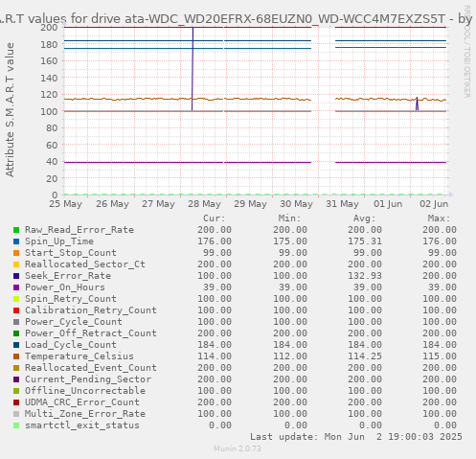Click the Min: column header
The width and height of the screenshot is (476, 459).
point(289,218)
